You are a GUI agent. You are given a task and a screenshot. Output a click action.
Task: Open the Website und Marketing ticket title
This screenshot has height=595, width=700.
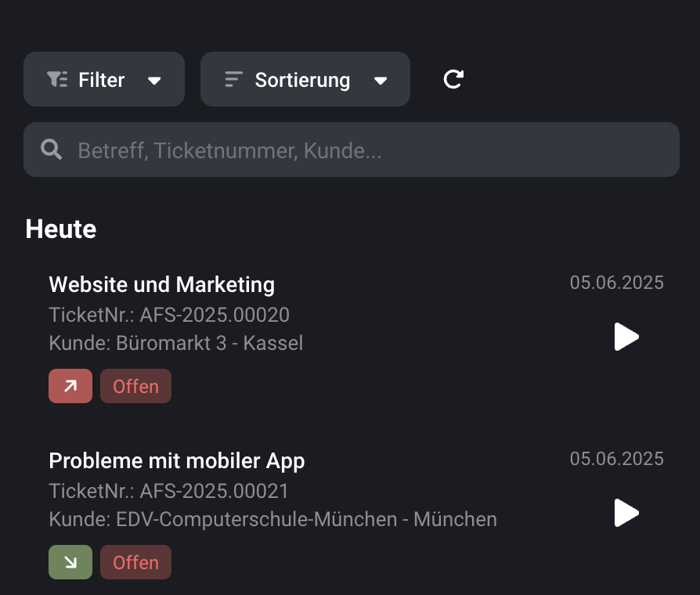(x=161, y=285)
